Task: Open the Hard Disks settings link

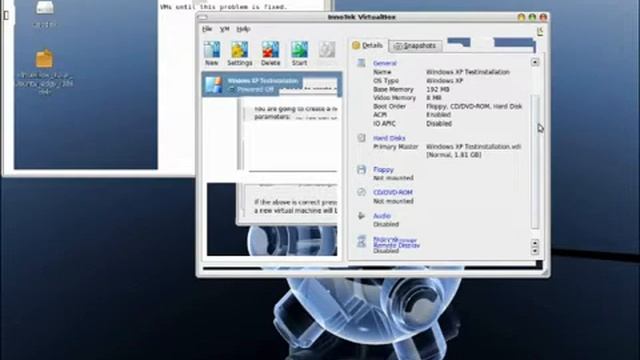Action: tap(389, 138)
